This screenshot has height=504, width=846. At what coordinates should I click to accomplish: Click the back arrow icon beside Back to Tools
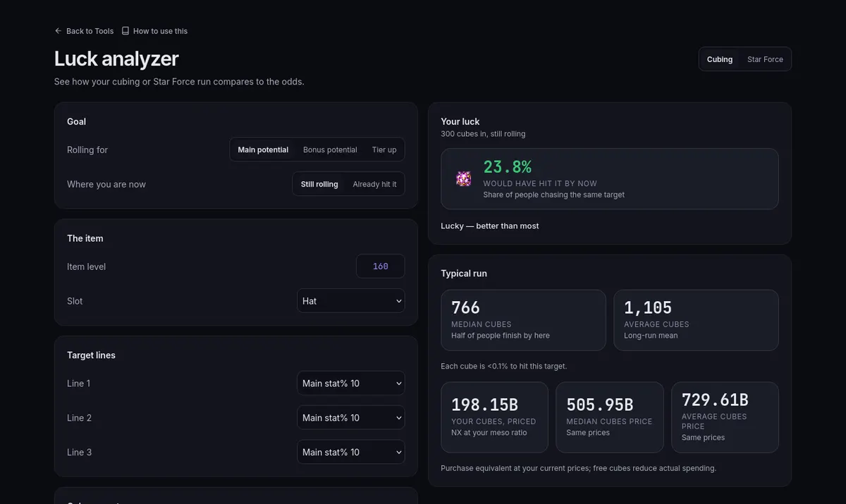tap(59, 31)
